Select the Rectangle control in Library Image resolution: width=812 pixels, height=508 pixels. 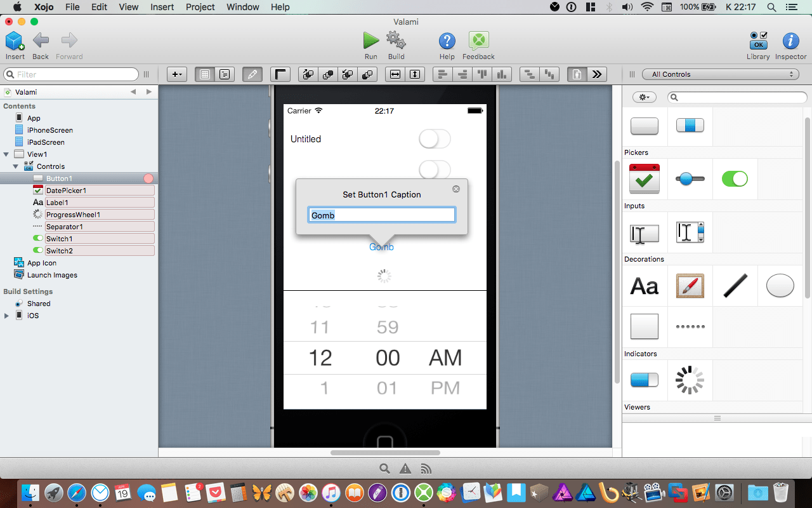[x=645, y=326]
